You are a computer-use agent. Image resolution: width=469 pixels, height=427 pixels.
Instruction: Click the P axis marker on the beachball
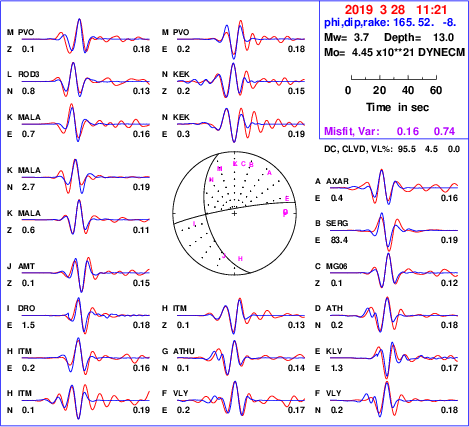285,213
